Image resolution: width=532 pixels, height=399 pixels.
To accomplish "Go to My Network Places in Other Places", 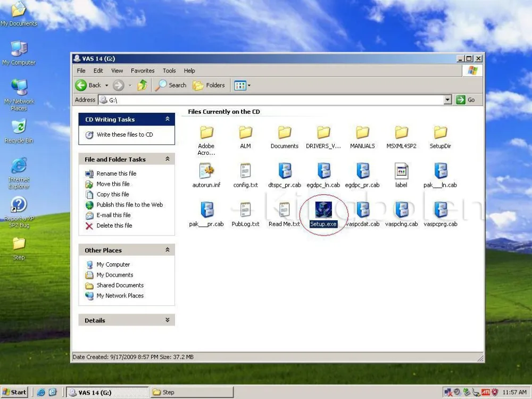I will pyautogui.click(x=120, y=295).
